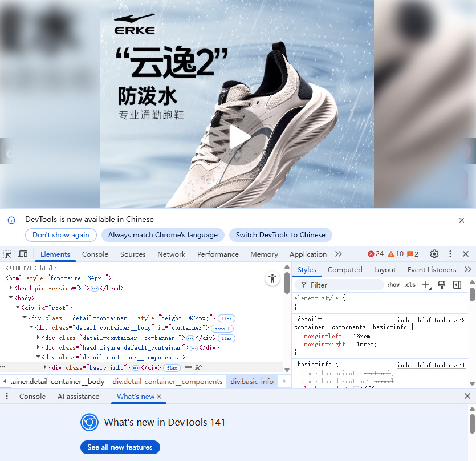The height and width of the screenshot is (461, 476).
Task: Toggle flex badge on cc-banner row
Action: click(226, 338)
